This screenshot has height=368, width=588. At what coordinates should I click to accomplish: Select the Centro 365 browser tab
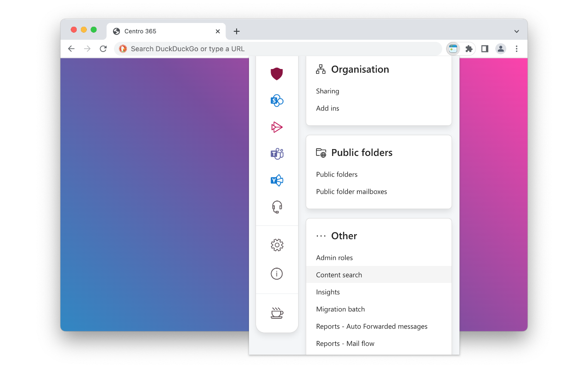click(166, 31)
